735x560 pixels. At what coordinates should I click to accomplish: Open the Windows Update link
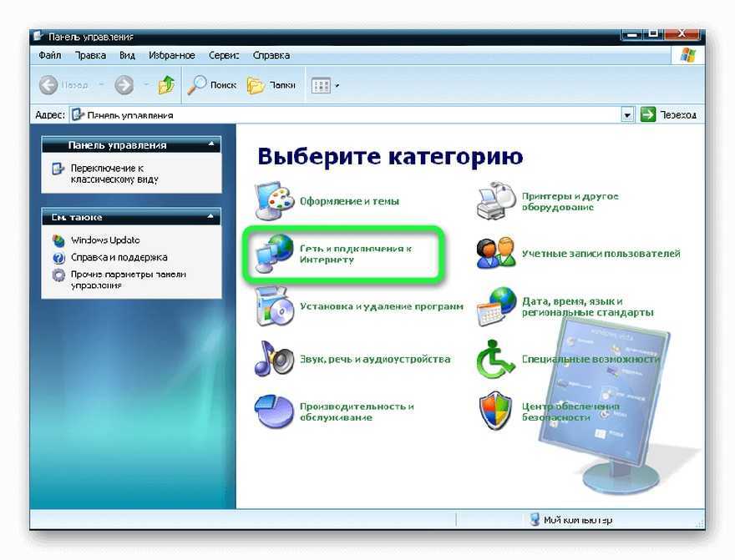pyautogui.click(x=105, y=240)
